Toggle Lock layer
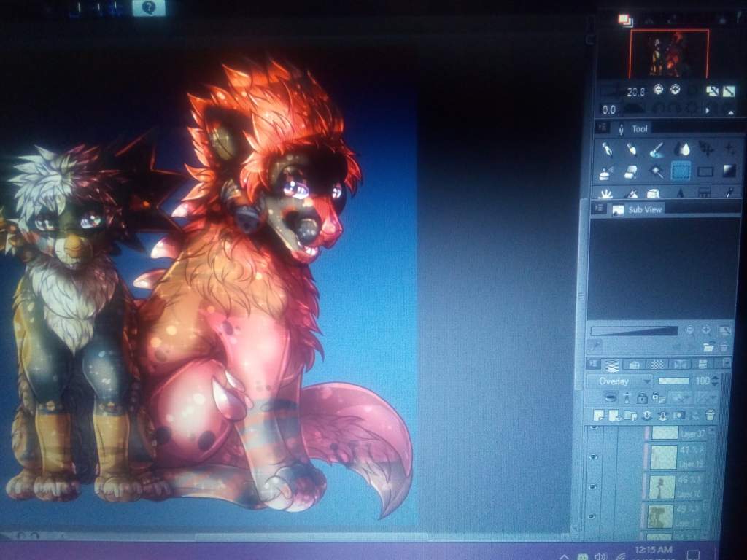 point(642,397)
